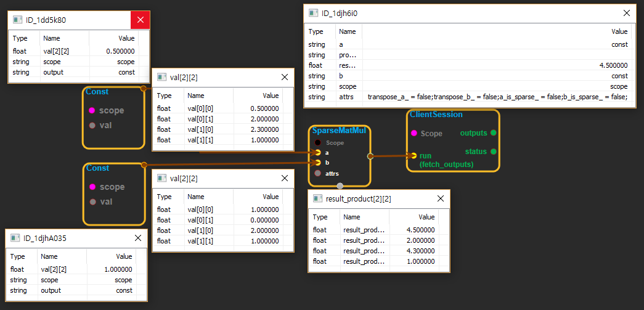The image size is (644, 310).
Task: Click the status pin on ClientSession node
Action: (493, 152)
